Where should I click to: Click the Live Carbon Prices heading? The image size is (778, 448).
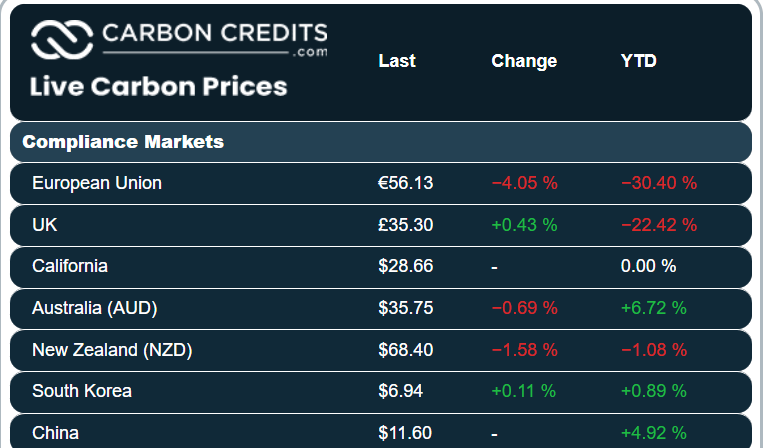(x=159, y=86)
